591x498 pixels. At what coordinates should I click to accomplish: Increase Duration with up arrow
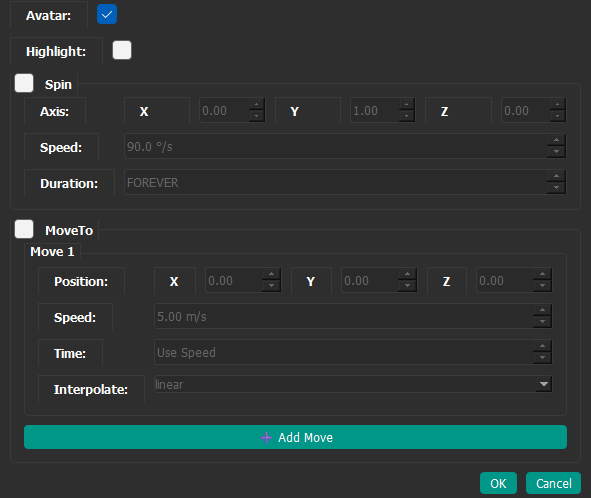tap(556, 176)
